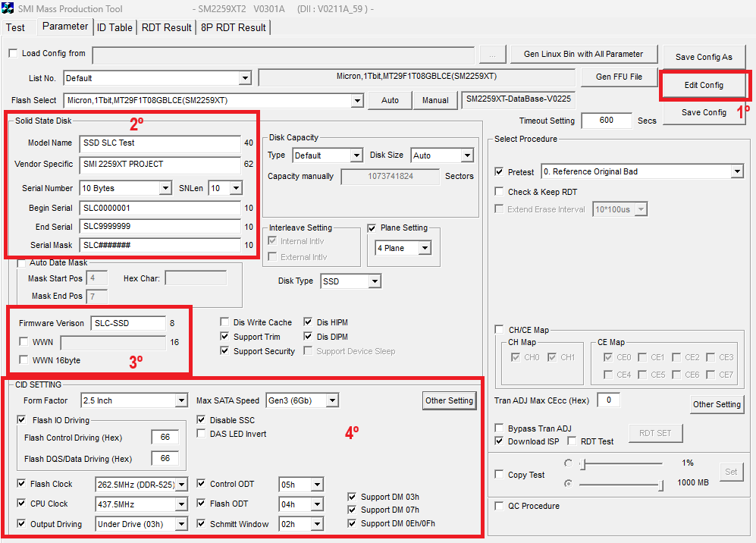Open the Serial Number bytes dropdown
Viewport: 756px width, 543px height.
165,188
